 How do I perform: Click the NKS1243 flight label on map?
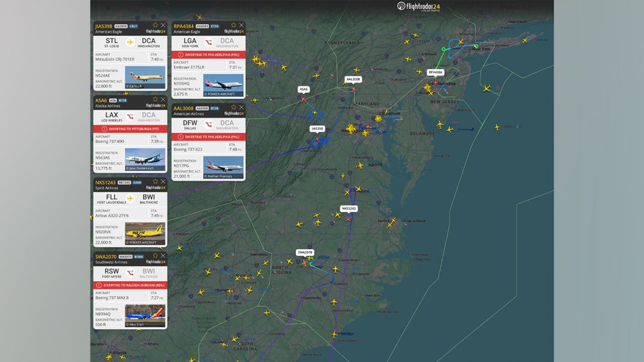pos(349,208)
